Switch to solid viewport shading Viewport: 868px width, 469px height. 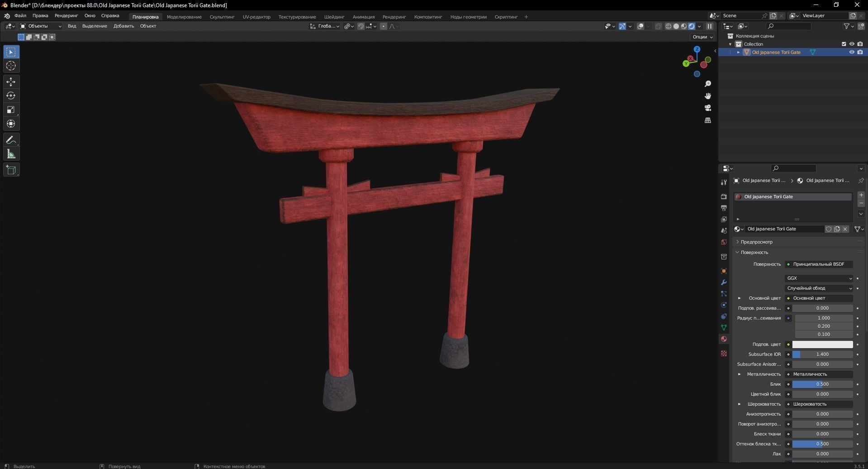(676, 26)
